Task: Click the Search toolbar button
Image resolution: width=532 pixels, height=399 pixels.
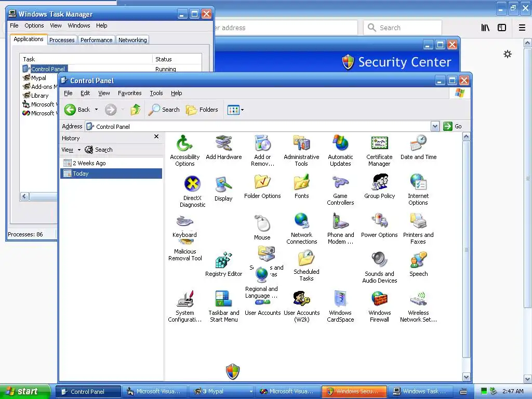Action: pyautogui.click(x=164, y=110)
